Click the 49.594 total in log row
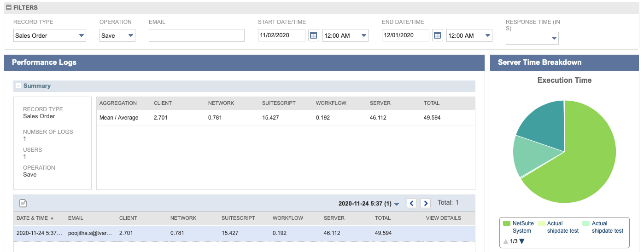This screenshot has width=644, height=252. (x=383, y=233)
